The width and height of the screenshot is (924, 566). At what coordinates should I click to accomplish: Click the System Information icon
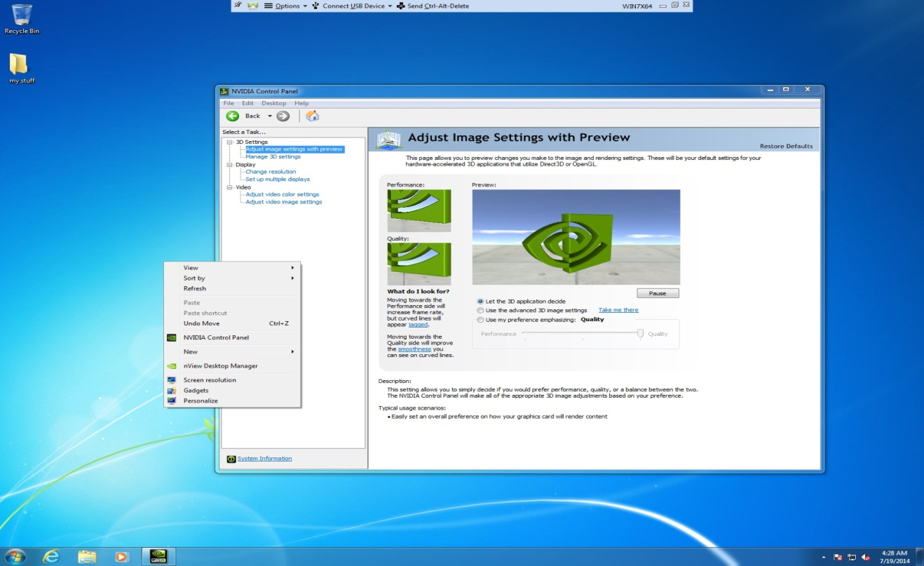click(x=231, y=458)
